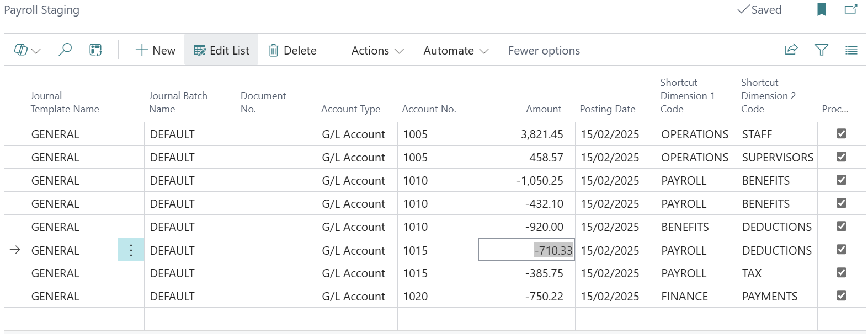
Task: Toggle Processed checkbox for -710.33 row
Action: pos(842,249)
